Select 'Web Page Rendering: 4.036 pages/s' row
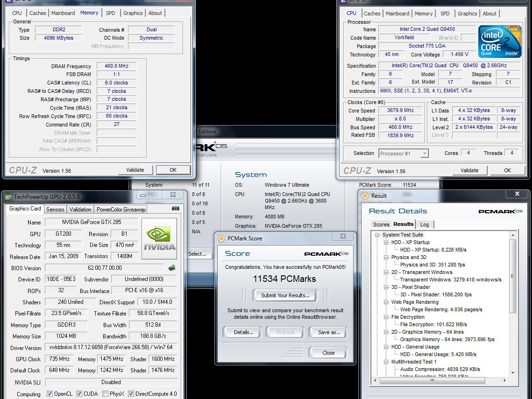 click(441, 309)
